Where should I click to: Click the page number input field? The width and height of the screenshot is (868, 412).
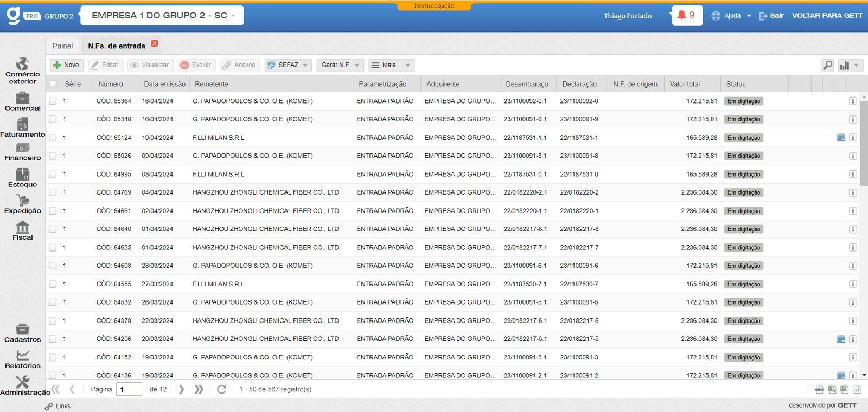point(129,389)
